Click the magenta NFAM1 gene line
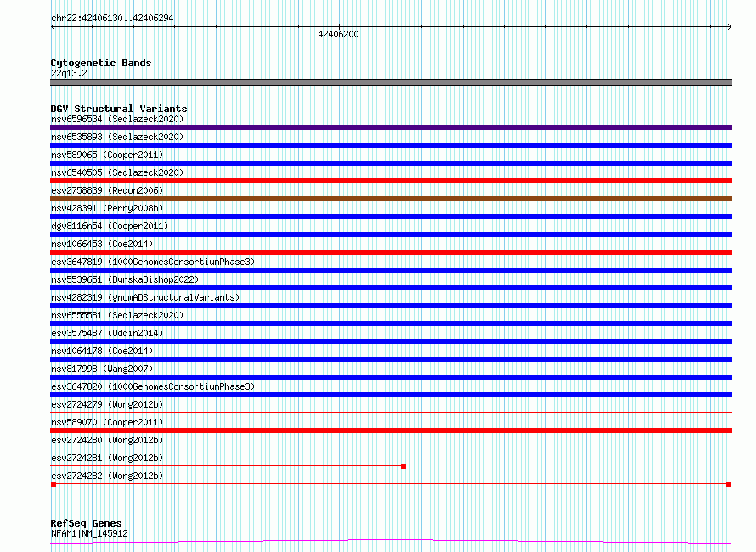 [x=391, y=542]
